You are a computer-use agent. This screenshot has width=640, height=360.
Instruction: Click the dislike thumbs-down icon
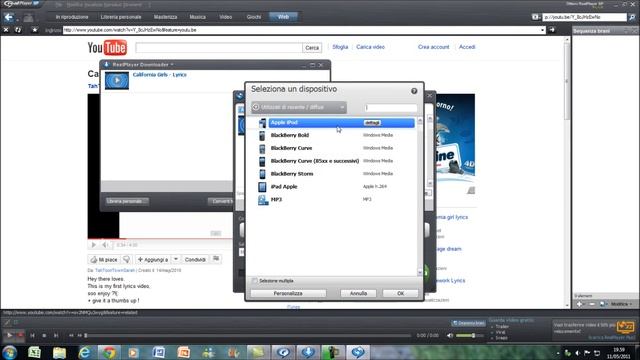(x=127, y=260)
